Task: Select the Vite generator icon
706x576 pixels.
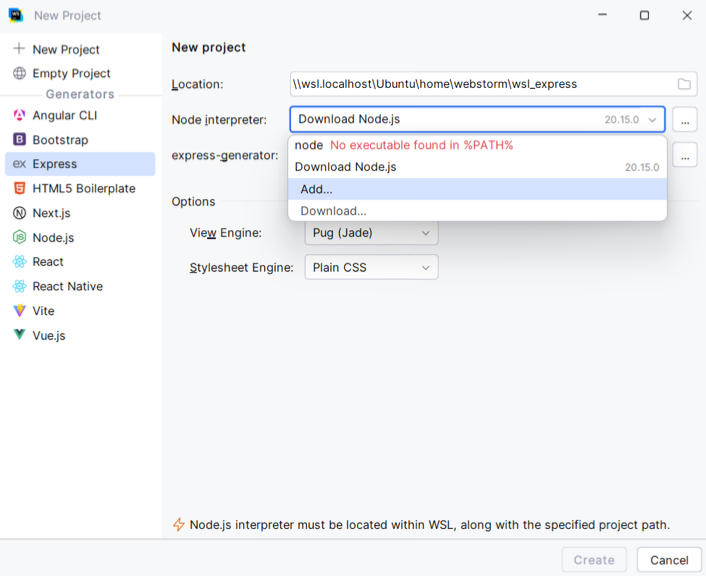Action: [19, 311]
